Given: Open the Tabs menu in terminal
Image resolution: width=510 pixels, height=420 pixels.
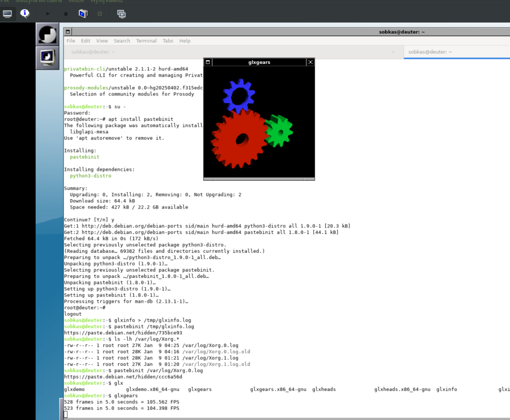Looking at the screenshot, I should tap(168, 41).
